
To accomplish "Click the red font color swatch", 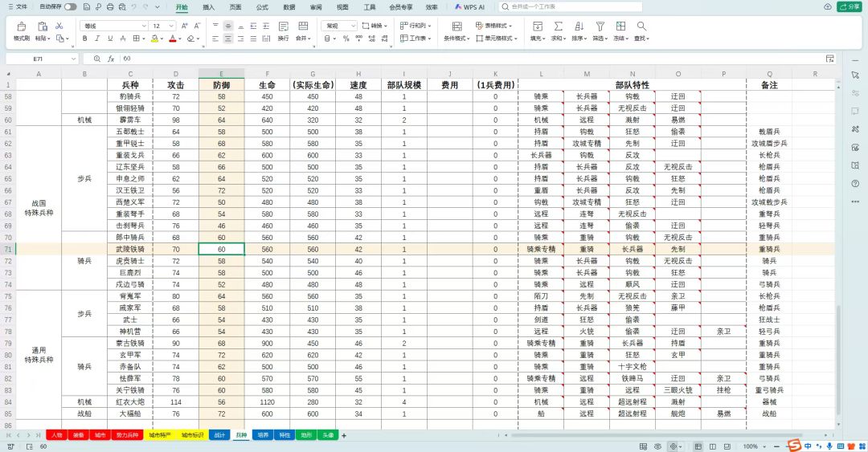I will click(173, 39).
